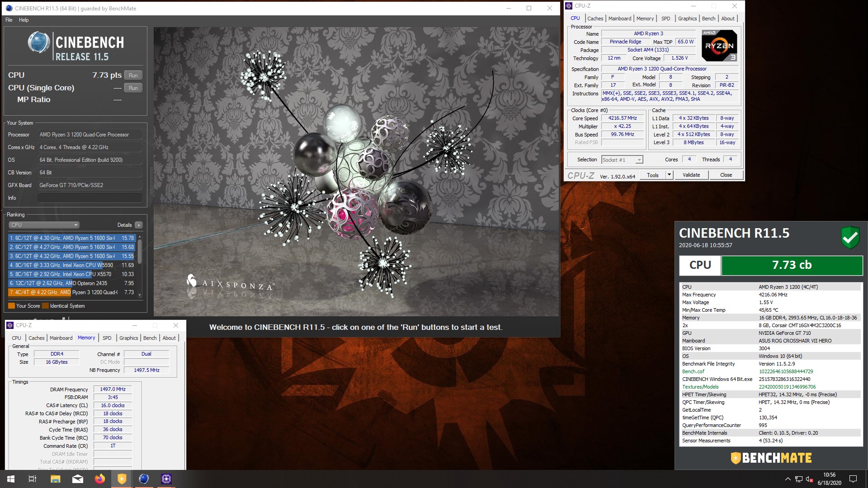868x488 pixels.
Task: Switch to Caches tab in top CPU-Z
Action: coord(595,19)
